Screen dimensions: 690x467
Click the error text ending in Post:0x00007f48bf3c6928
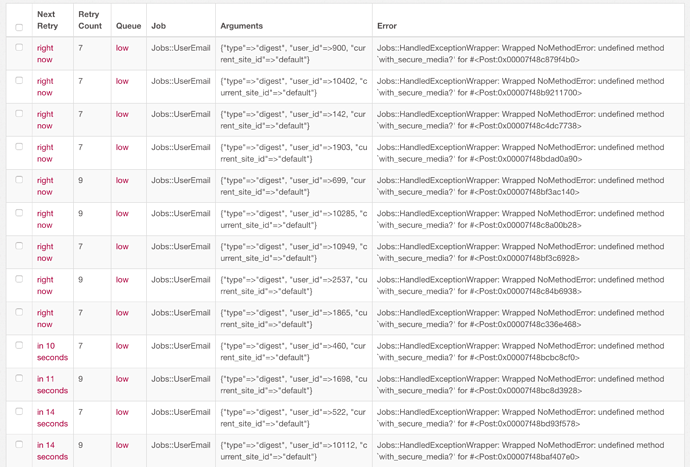[521, 252]
